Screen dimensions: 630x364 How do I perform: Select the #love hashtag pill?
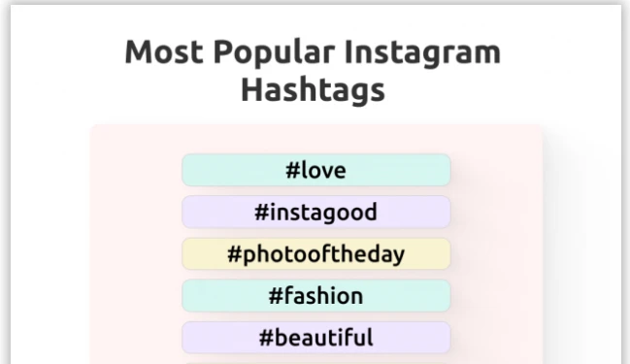tap(316, 170)
